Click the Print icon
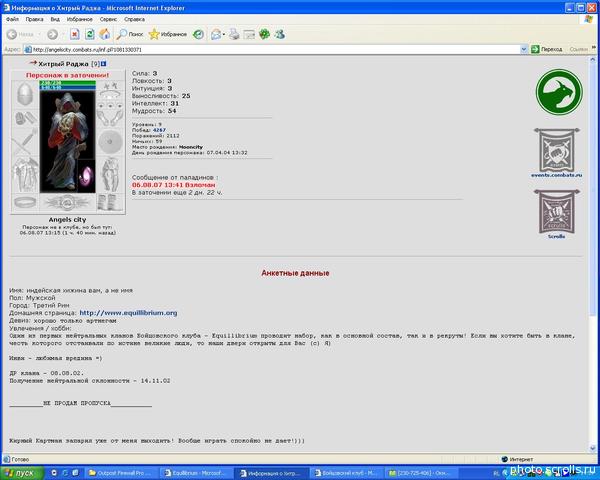This screenshot has height=480, width=600. pyautogui.click(x=234, y=34)
